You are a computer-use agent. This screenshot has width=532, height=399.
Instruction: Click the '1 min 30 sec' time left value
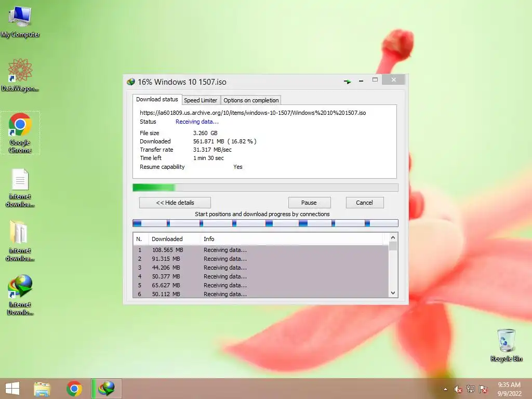coord(208,158)
